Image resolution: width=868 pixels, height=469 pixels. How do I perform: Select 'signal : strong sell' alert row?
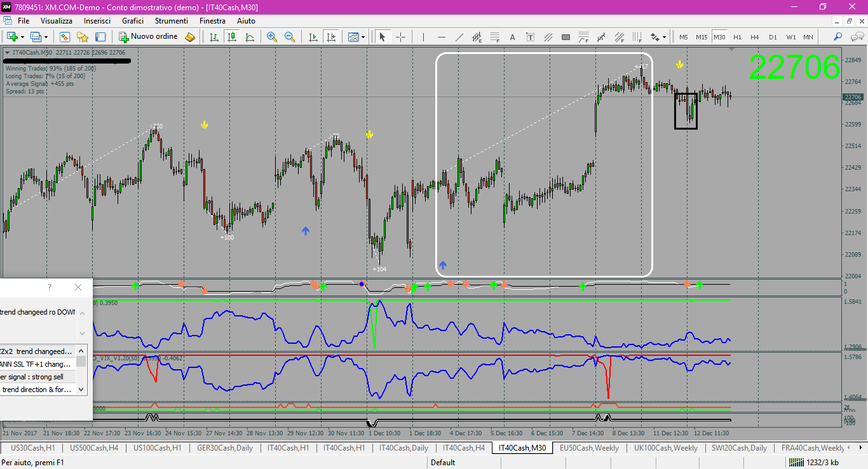coord(38,377)
